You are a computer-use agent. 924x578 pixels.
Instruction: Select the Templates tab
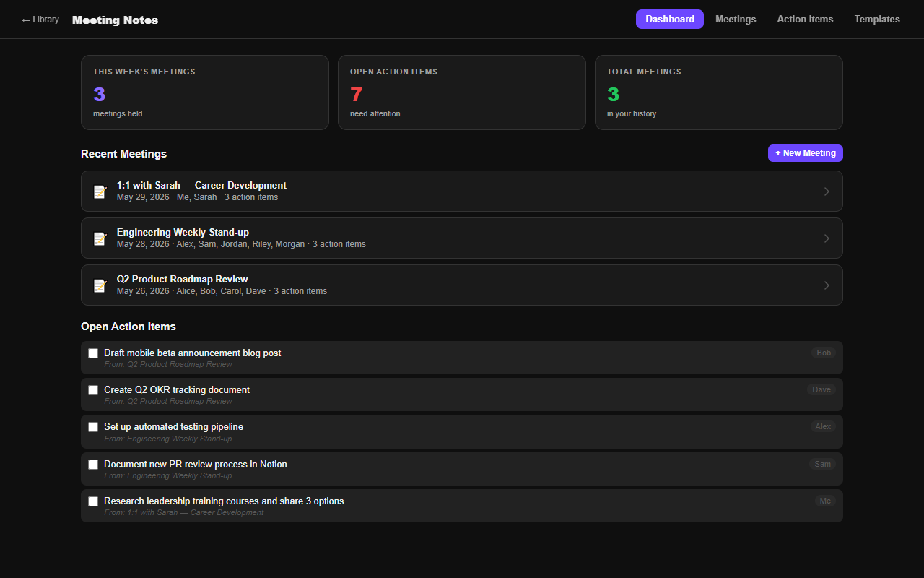pyautogui.click(x=877, y=20)
